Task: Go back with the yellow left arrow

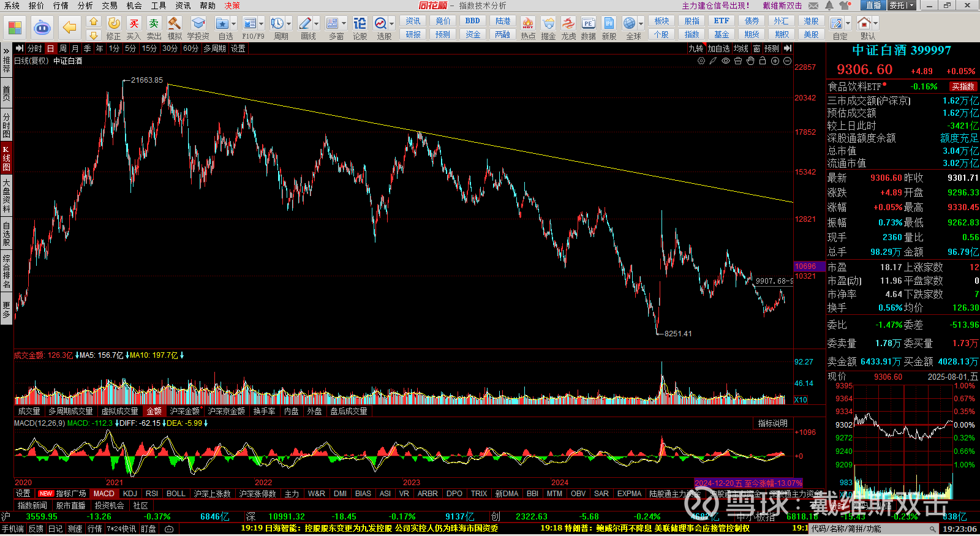Action: coord(70,28)
